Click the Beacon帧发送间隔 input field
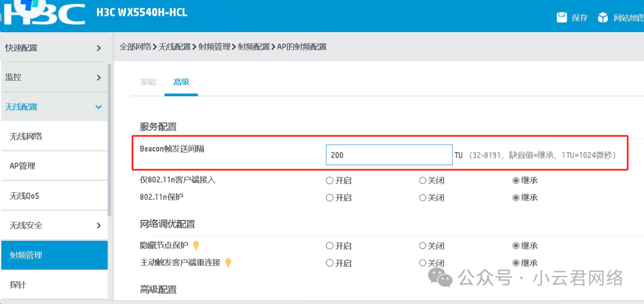 pos(389,155)
